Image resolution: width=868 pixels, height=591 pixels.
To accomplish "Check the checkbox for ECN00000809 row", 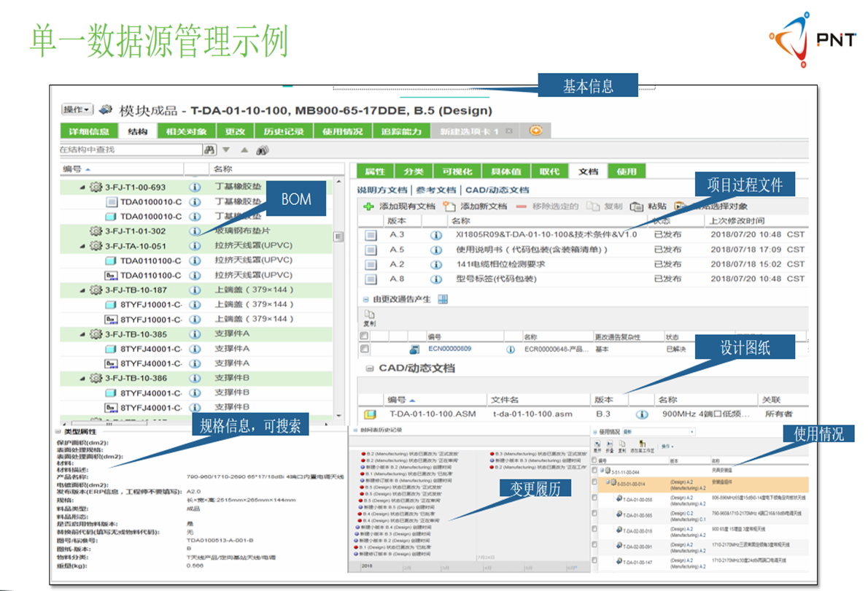I will (365, 349).
